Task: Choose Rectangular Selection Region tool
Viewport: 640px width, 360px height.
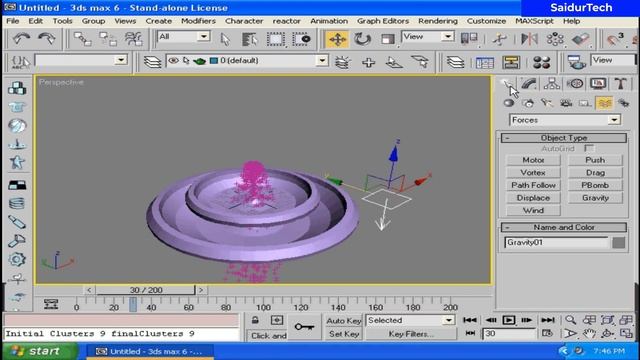Action: click(x=276, y=39)
